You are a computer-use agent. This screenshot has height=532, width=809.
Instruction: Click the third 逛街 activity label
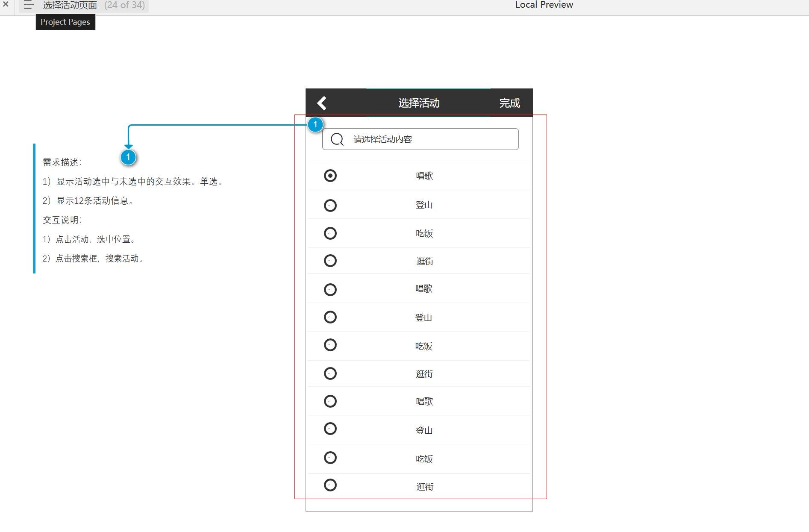(425, 487)
